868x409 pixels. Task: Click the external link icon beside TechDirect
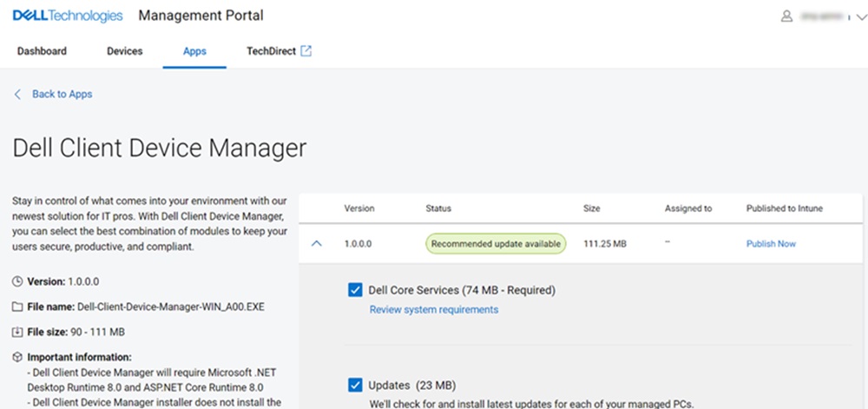tap(306, 51)
